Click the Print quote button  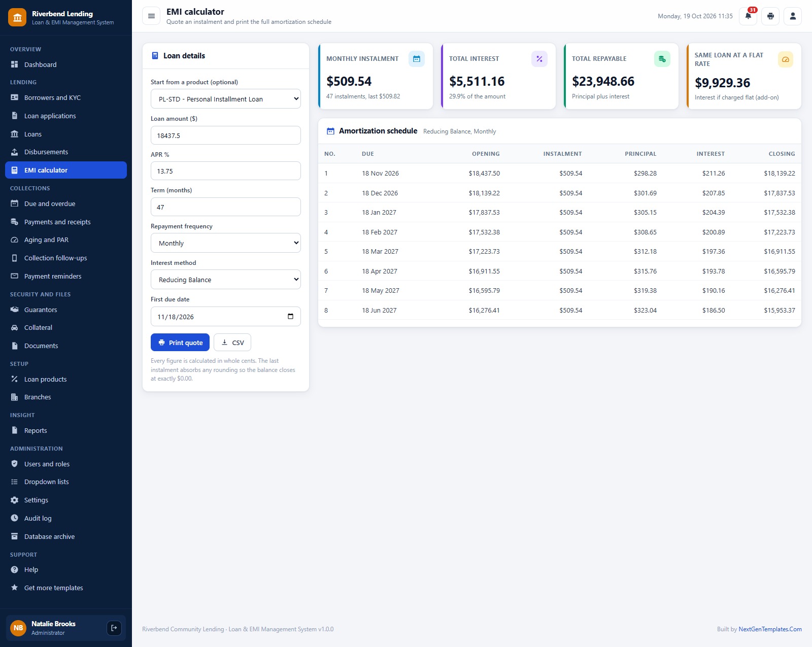pos(180,343)
